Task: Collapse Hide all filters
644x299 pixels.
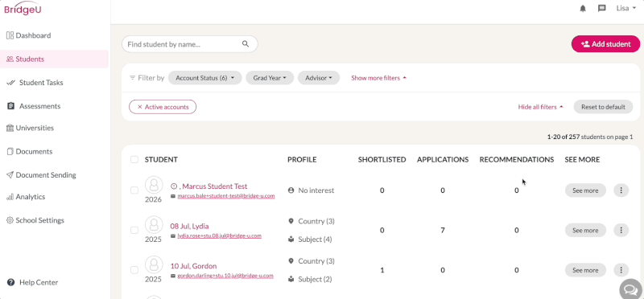Action: click(540, 107)
